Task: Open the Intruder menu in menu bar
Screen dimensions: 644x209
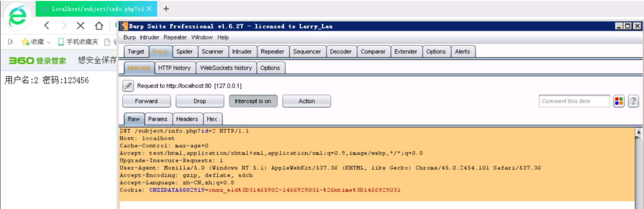Action: click(149, 37)
